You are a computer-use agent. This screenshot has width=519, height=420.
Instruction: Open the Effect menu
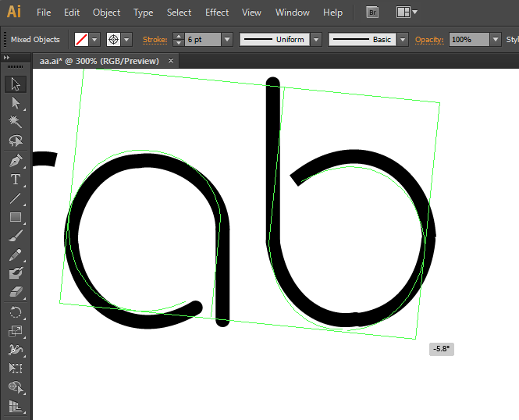217,12
